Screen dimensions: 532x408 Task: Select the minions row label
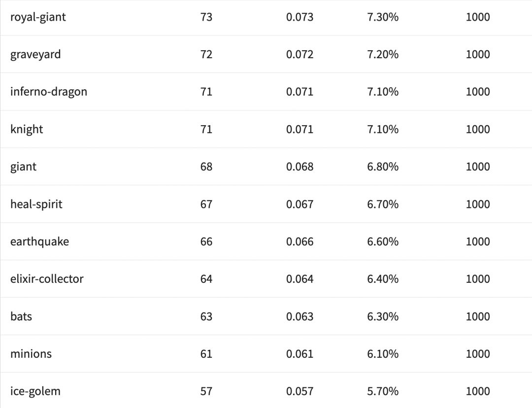[31, 354]
